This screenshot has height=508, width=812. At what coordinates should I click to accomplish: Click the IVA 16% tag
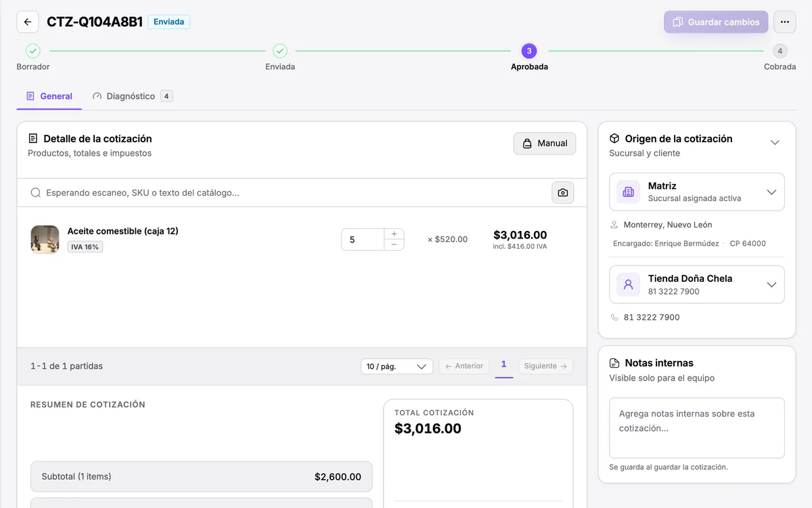(x=85, y=247)
